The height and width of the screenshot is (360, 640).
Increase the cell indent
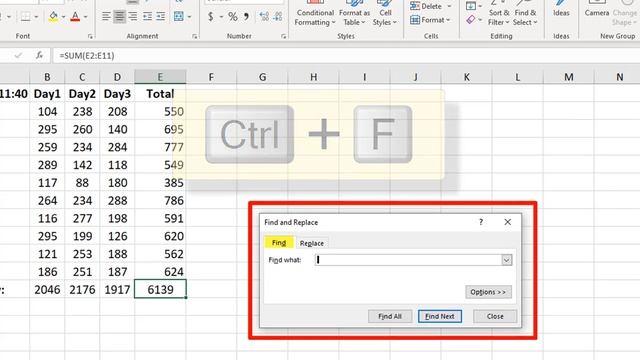point(161,16)
